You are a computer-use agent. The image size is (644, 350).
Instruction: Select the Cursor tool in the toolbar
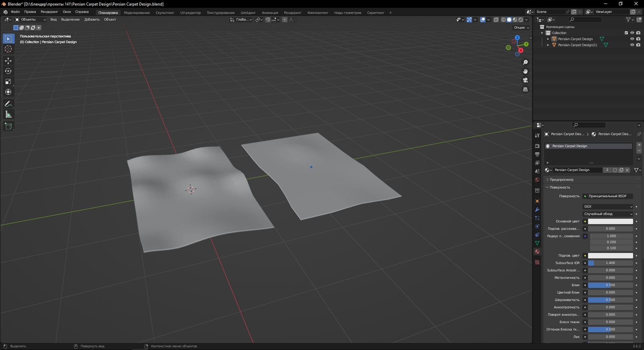pyautogui.click(x=8, y=49)
